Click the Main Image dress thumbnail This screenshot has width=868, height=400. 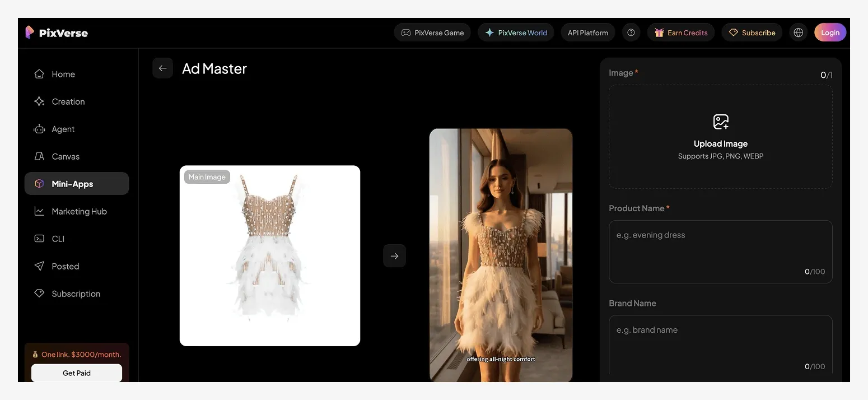point(270,255)
